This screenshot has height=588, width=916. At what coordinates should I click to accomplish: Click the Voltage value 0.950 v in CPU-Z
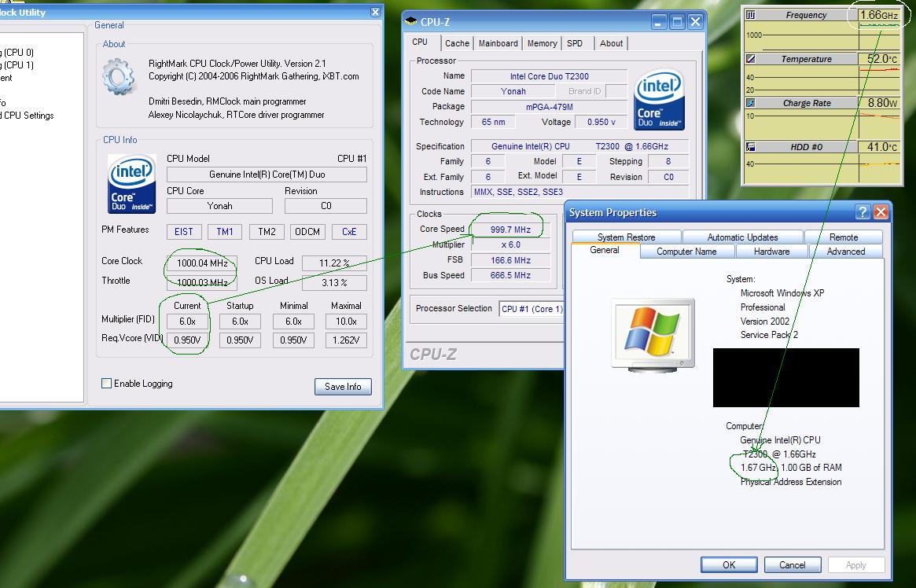pos(601,122)
